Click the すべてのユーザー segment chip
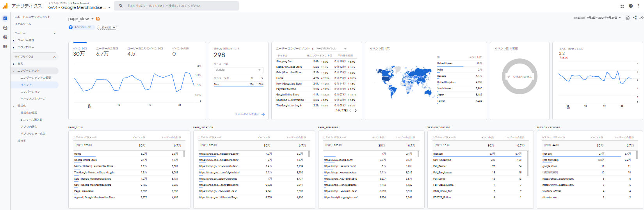Viewport: 644px width, 210px height. point(81,27)
